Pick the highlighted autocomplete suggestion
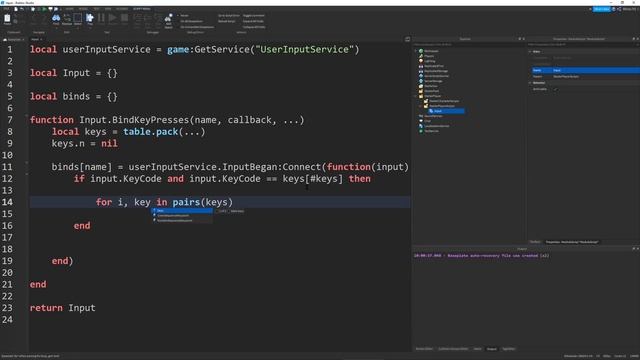Viewport: 640px width, 360px height. tap(182, 211)
